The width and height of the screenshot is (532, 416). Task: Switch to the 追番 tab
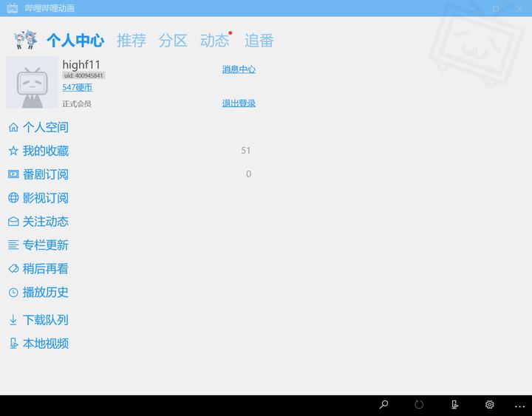259,41
